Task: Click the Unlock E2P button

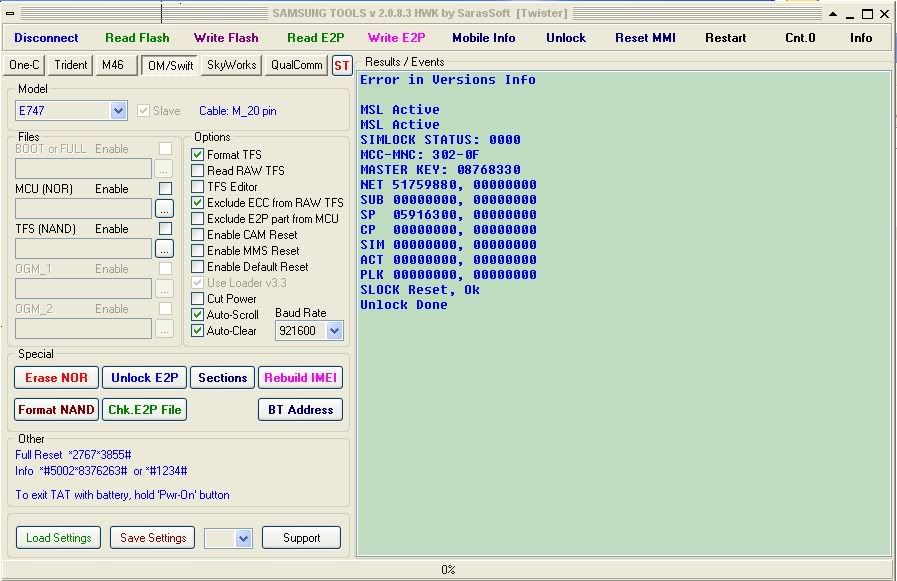Action: point(144,377)
